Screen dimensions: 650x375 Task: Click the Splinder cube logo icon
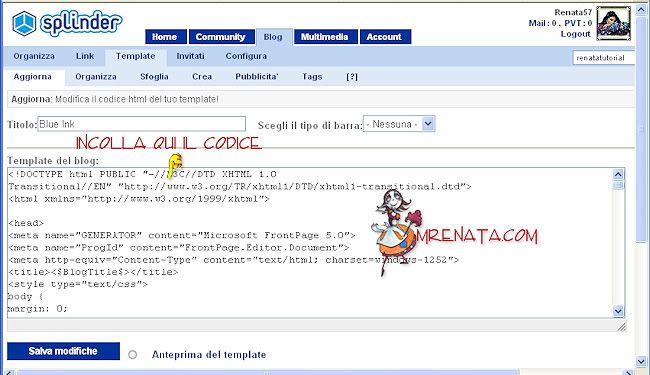tap(24, 24)
